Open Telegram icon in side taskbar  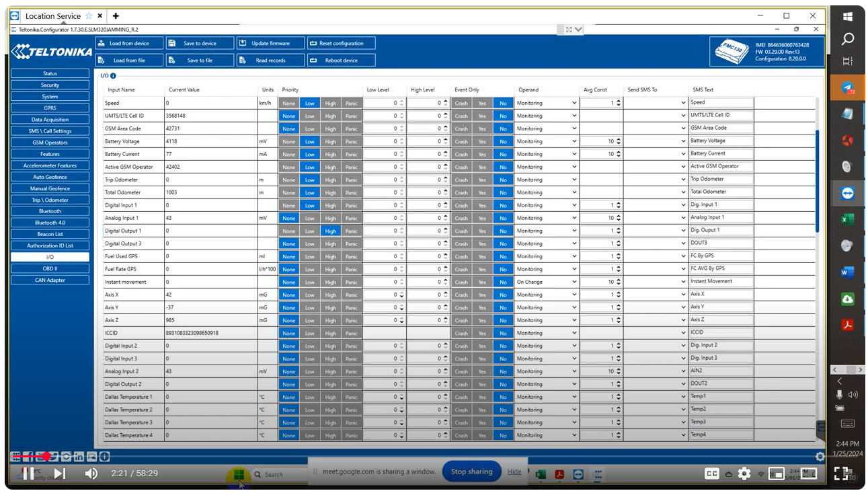click(x=848, y=88)
